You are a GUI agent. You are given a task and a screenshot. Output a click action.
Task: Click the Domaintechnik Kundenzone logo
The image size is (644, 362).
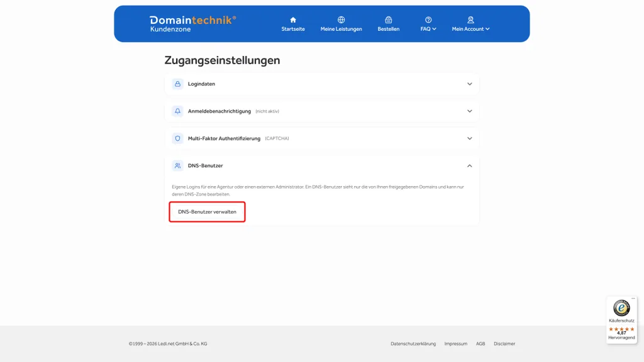tap(192, 24)
